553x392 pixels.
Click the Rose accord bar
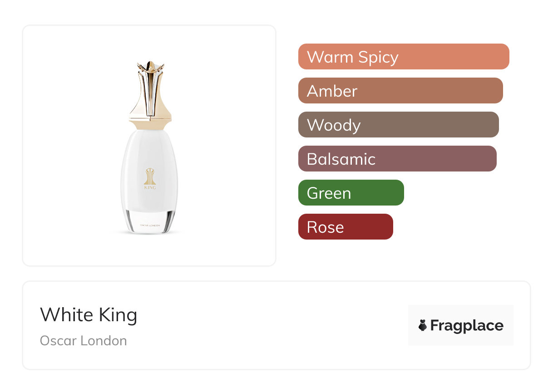point(345,227)
